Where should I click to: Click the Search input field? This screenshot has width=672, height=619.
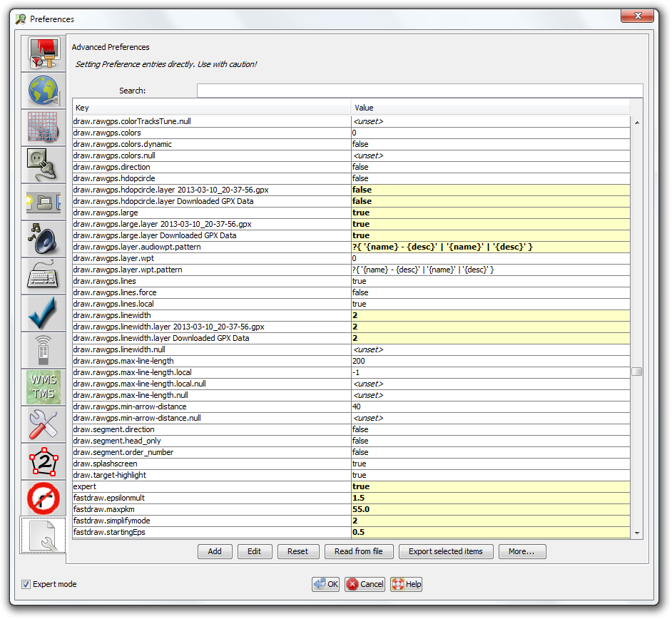click(x=419, y=91)
